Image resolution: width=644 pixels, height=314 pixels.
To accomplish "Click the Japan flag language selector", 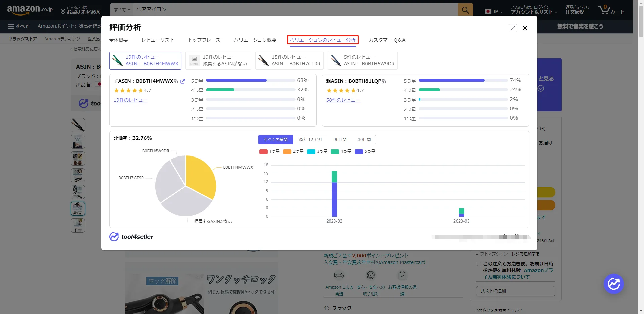I will pos(493,11).
